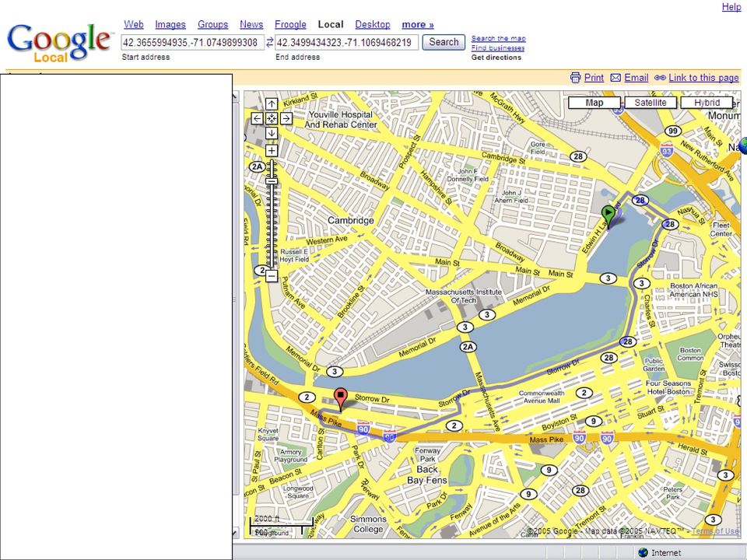Click the Get directions label
The width and height of the screenshot is (747, 560).
tap(496, 57)
